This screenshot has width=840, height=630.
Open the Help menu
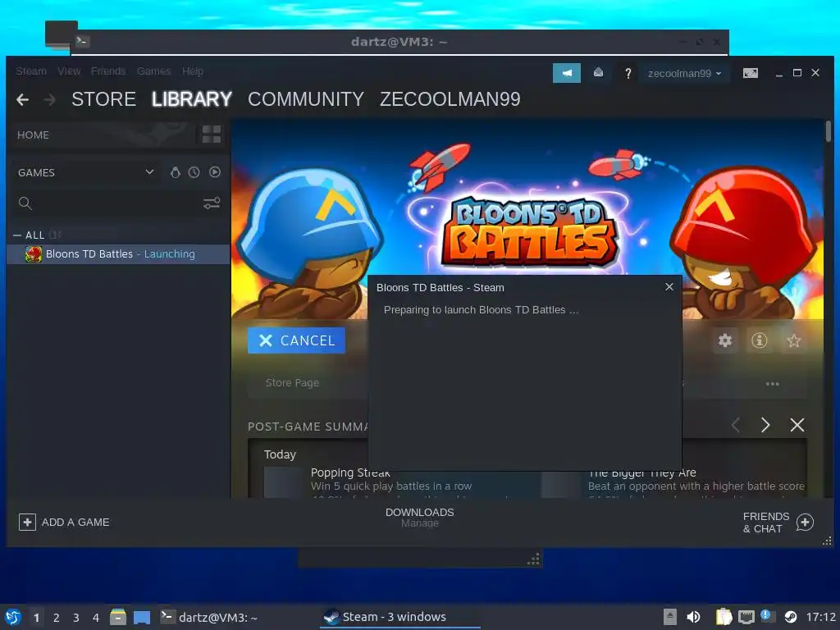192,71
